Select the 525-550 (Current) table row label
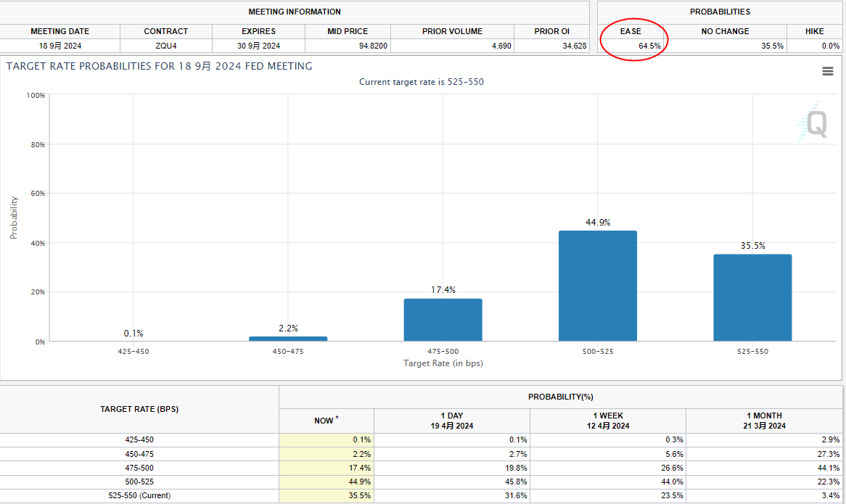 (x=139, y=495)
